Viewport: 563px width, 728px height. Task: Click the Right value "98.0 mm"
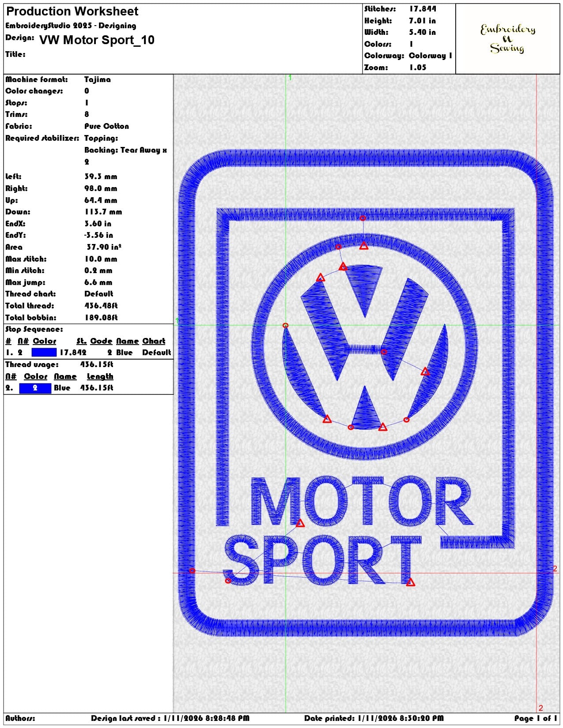pos(101,188)
